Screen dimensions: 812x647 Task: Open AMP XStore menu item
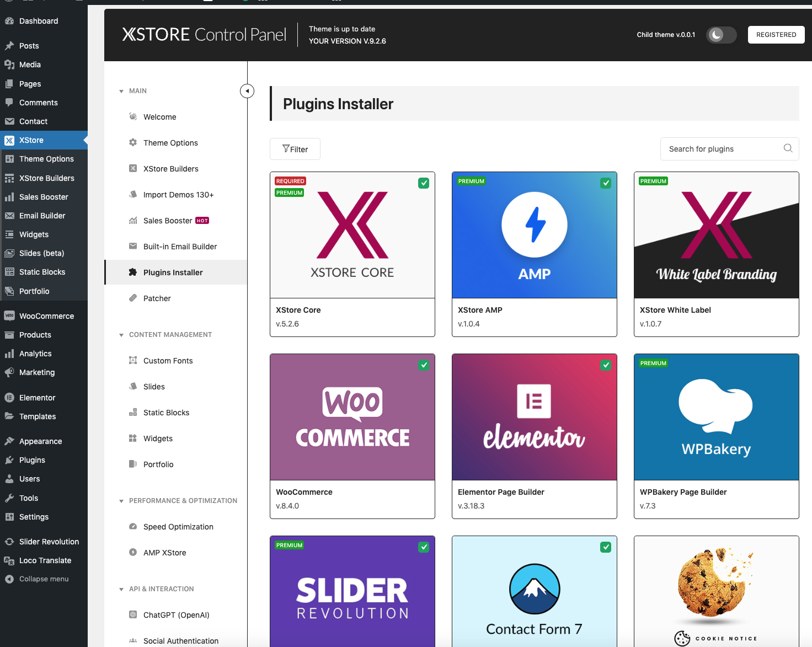165,553
